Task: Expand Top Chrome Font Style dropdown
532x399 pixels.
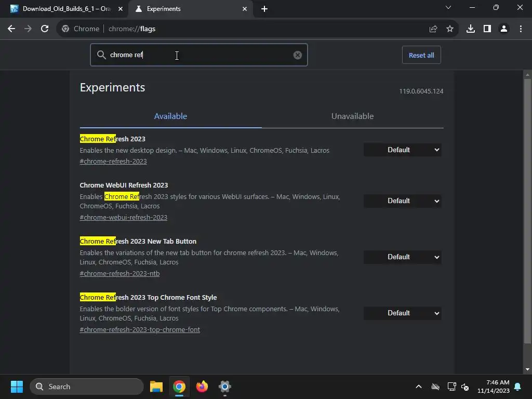Action: click(403, 313)
